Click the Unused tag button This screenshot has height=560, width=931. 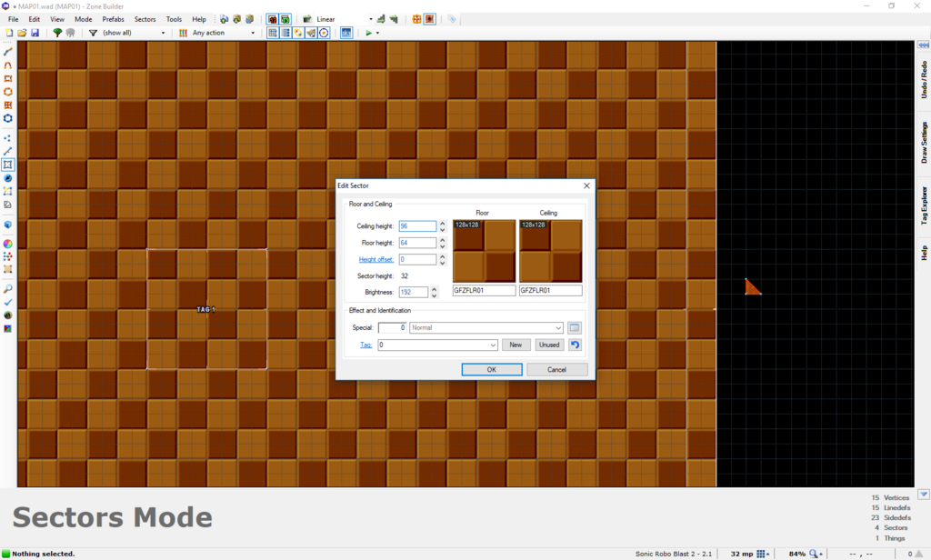coord(549,345)
